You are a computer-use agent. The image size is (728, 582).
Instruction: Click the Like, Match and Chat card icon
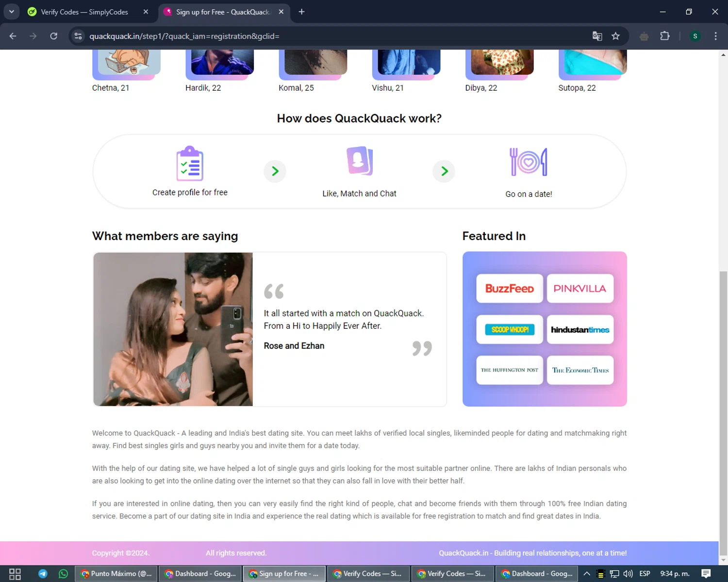(360, 161)
